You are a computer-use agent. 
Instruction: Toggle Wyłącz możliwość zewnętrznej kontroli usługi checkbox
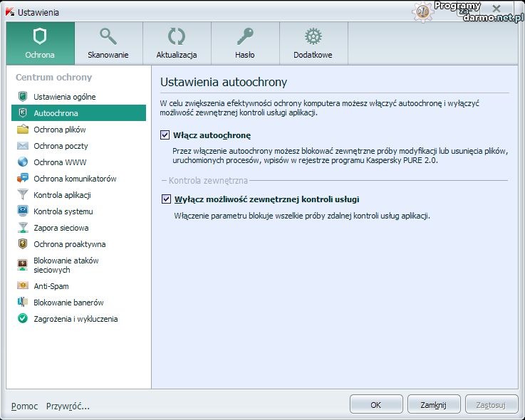[x=167, y=199]
